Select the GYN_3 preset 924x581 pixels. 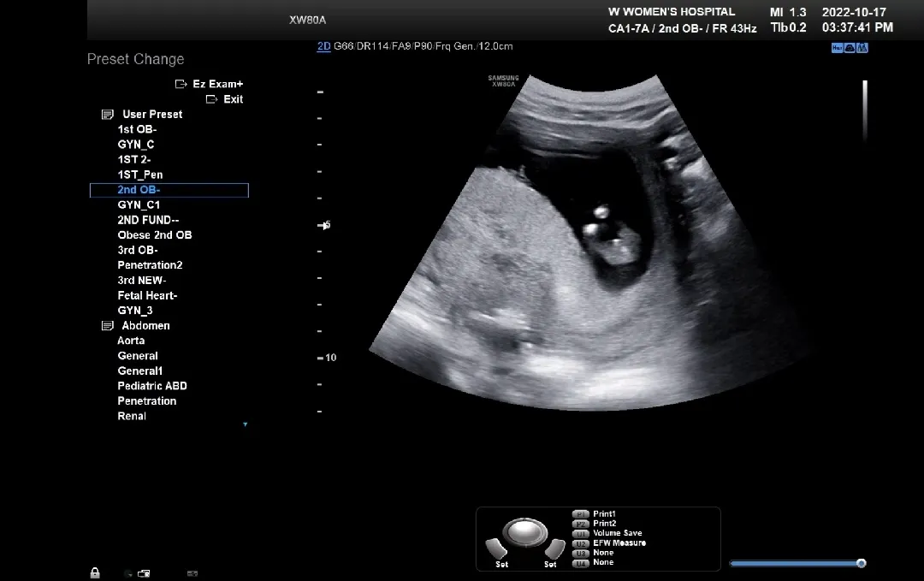(x=135, y=311)
